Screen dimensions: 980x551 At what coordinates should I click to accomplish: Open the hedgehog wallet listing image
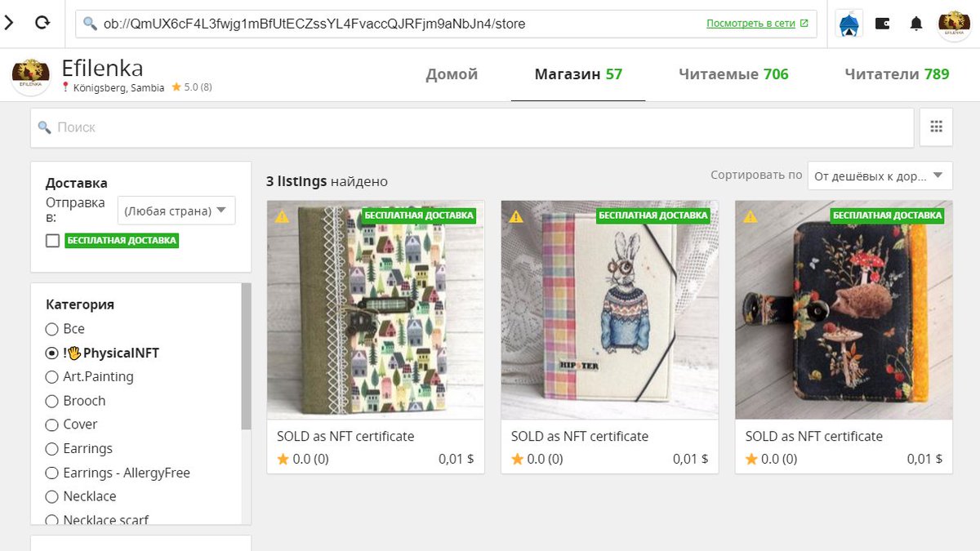tap(844, 310)
